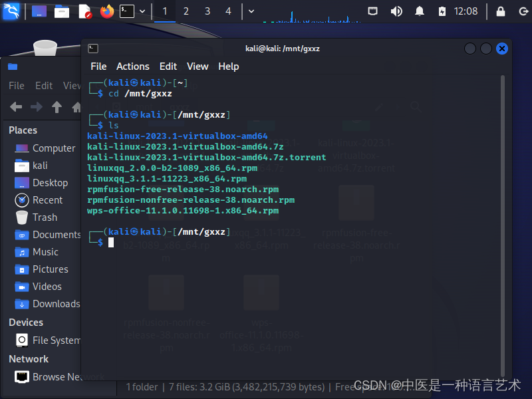This screenshot has width=532, height=399.
Task: Select kali home folder in sidebar
Action: pos(31,166)
